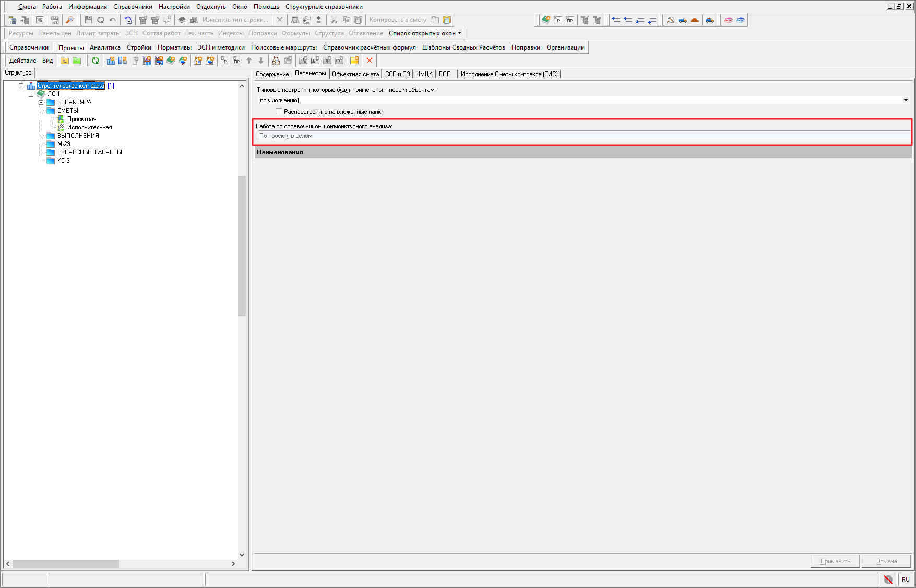Switch to the НМЦК tab
The width and height of the screenshot is (916, 588).
click(424, 74)
